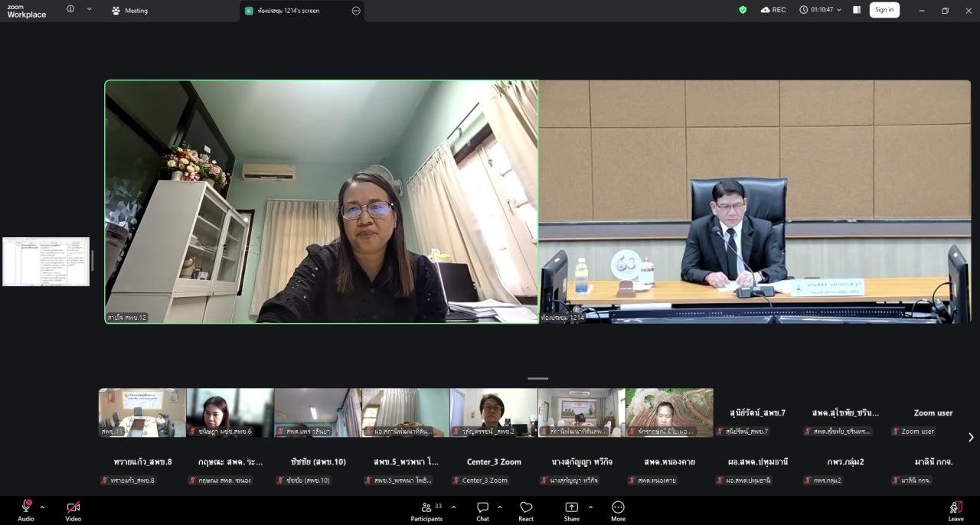Click the Sign in button
The width and height of the screenshot is (980, 525).
pos(884,10)
